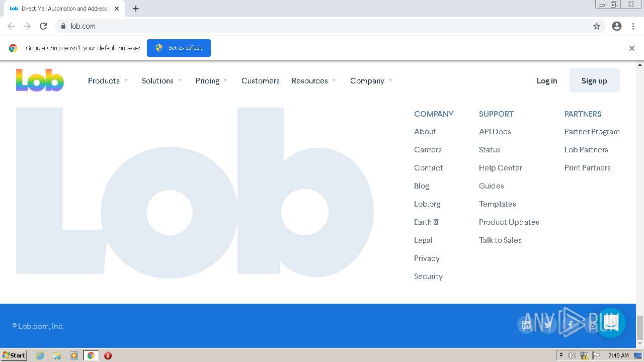644x362 pixels.
Task: Open the LinkedIn social icon in footer
Action: [x=526, y=325]
